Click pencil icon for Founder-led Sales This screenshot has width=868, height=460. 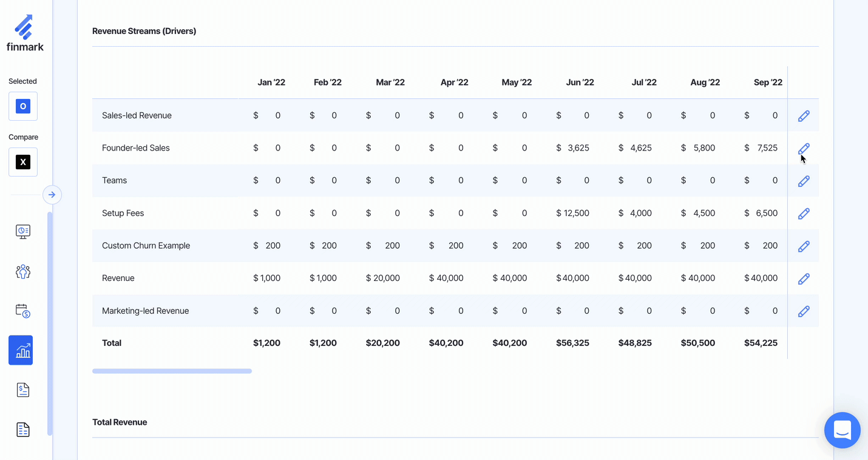(x=804, y=149)
